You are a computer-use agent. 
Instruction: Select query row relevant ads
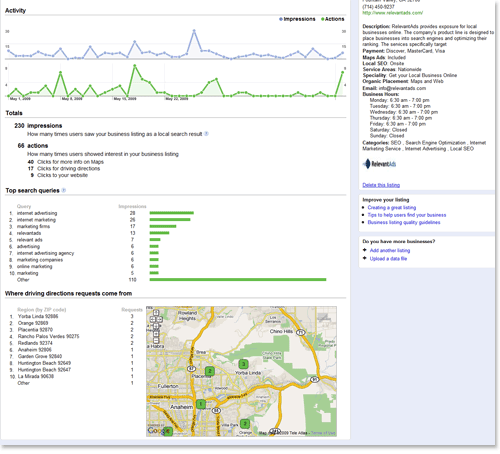point(85,240)
